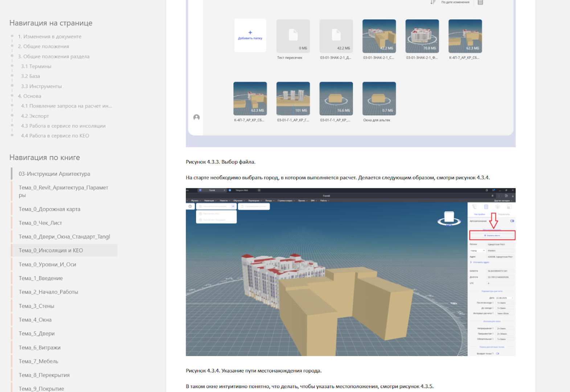Viewport: 570px width, 392px height.
Task: Jump to '3.1 Термины' section link
Action: point(36,66)
